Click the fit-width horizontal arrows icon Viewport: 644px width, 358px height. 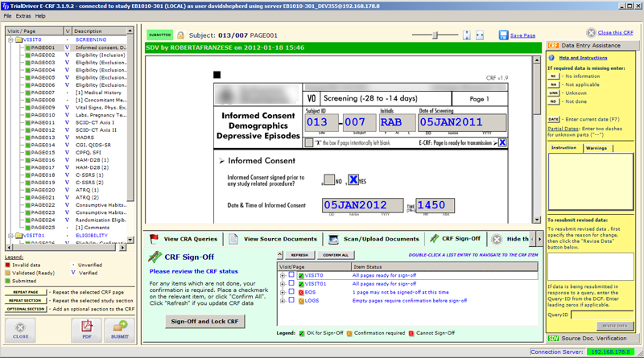(x=480, y=35)
